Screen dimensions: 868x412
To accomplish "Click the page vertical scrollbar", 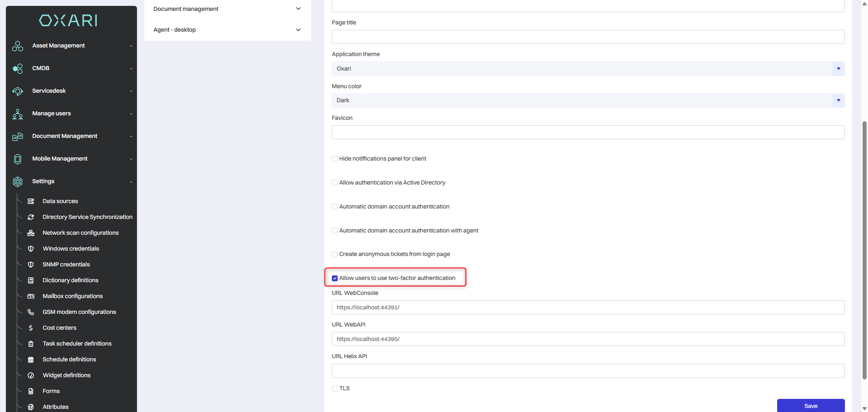I will (x=864, y=249).
